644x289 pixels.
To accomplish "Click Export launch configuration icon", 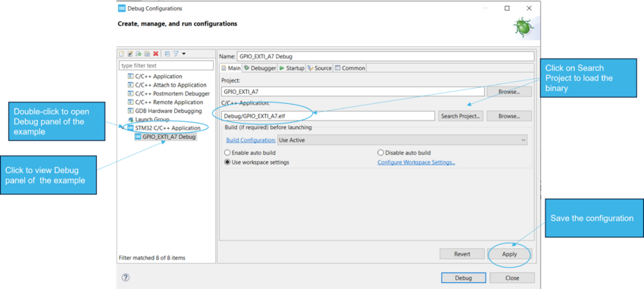I will [139, 54].
